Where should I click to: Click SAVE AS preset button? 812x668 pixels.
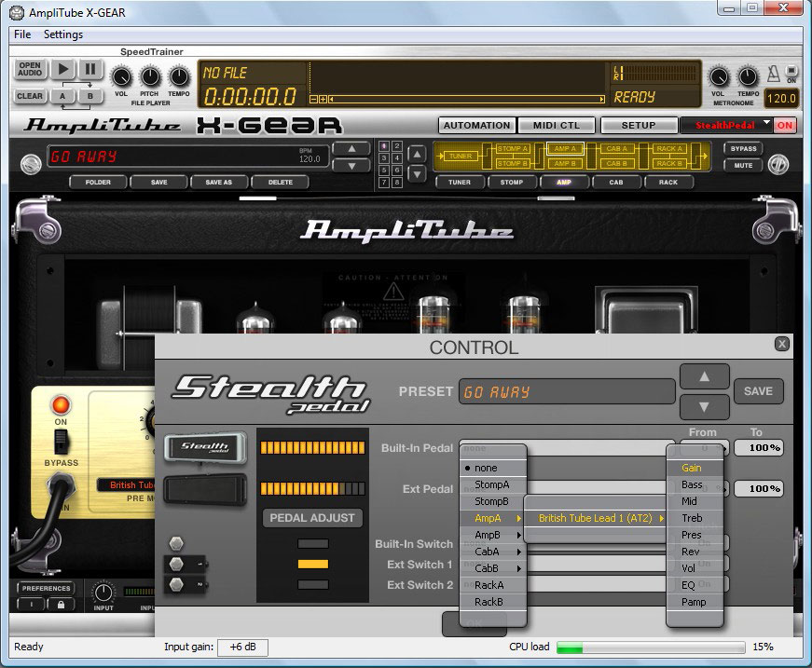point(218,182)
